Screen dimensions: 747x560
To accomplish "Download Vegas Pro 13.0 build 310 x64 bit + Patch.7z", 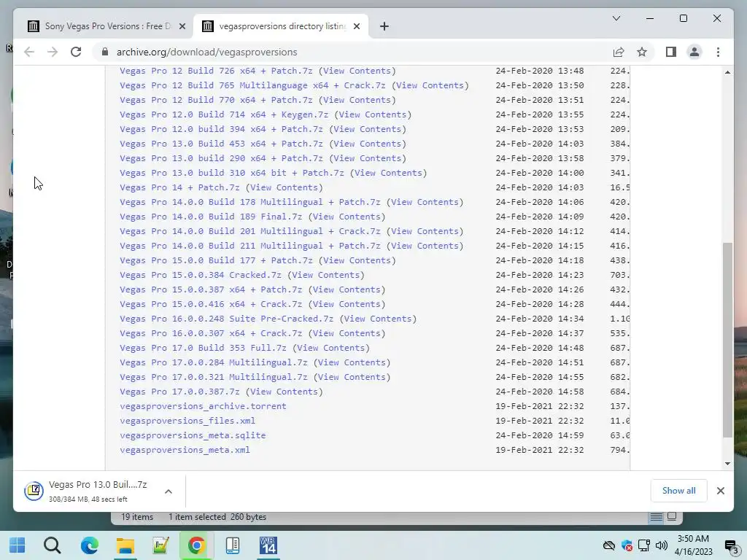I will tap(231, 173).
